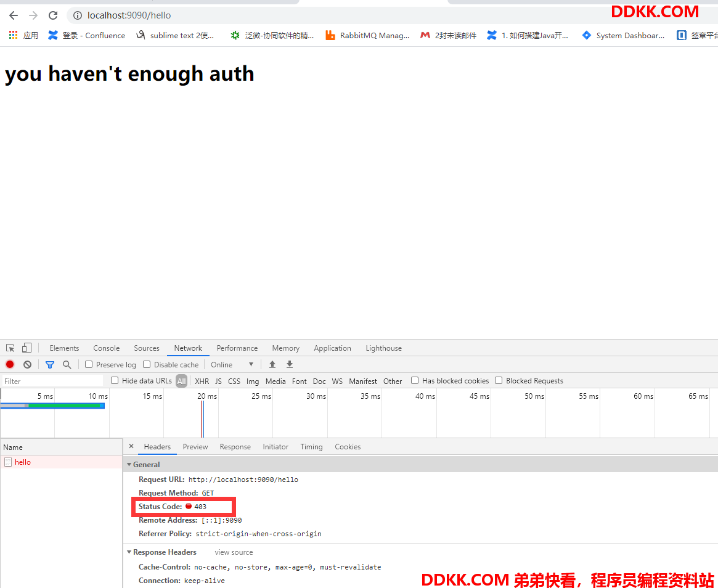Viewport: 718px width, 588px height.
Task: Check the Hide data URLs checkbox
Action: [115, 380]
